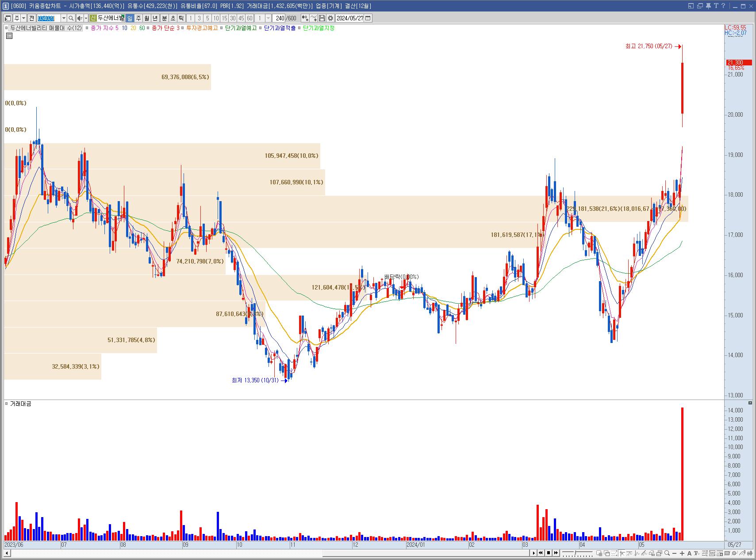Stop the chart replay

pos(549,553)
